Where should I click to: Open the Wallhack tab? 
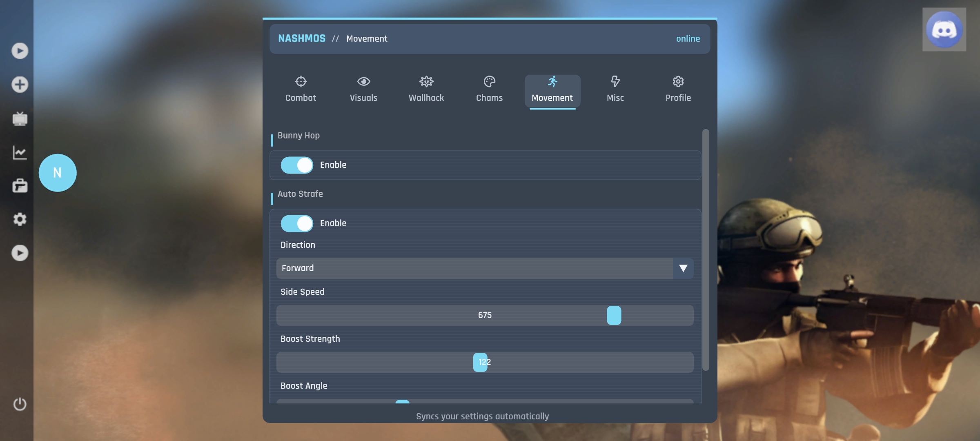tap(426, 90)
